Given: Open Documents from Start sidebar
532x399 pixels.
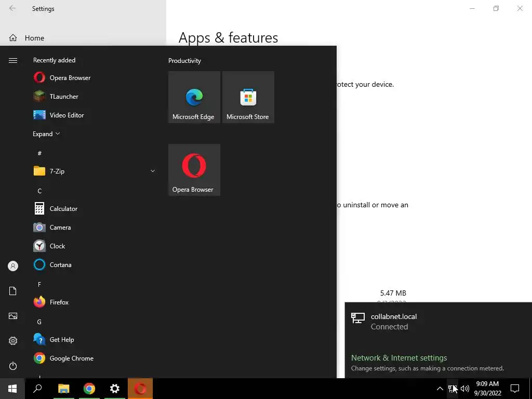Looking at the screenshot, I should [x=13, y=291].
